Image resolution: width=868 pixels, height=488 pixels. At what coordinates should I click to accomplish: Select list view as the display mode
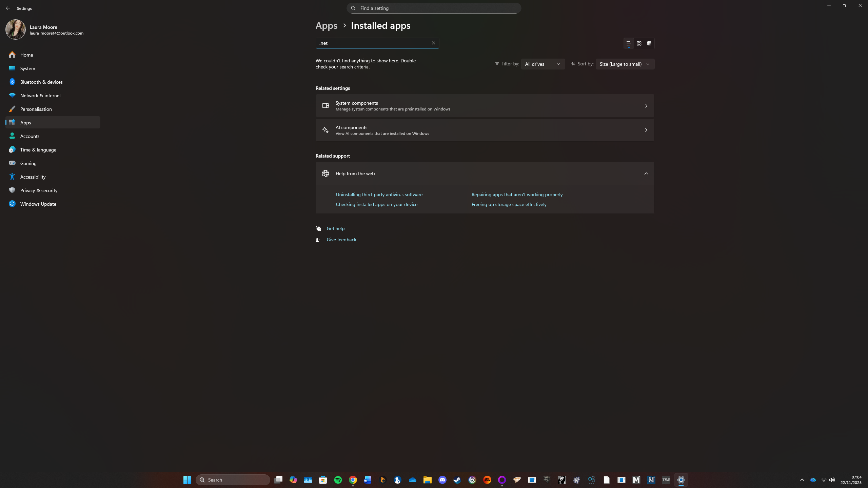pos(628,43)
